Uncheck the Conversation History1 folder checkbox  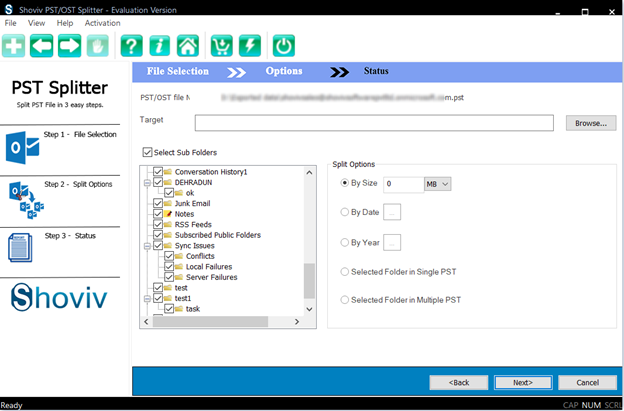[x=158, y=172]
